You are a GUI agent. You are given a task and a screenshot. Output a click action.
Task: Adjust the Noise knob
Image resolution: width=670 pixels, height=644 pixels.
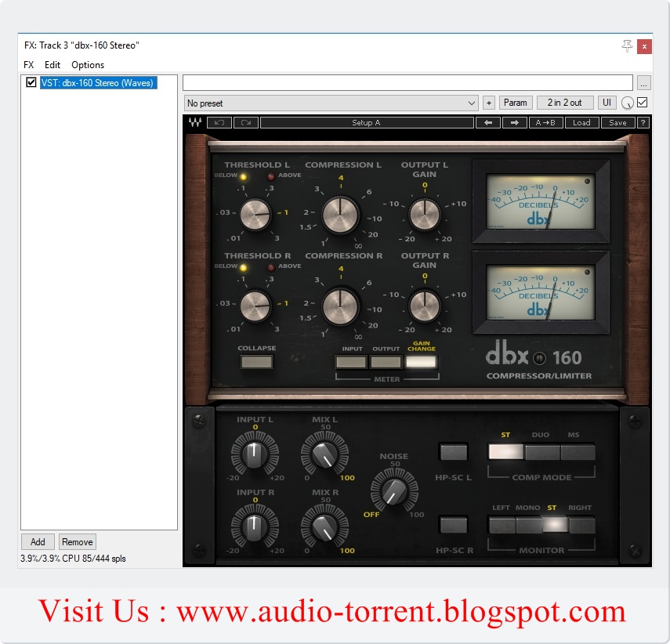[394, 490]
